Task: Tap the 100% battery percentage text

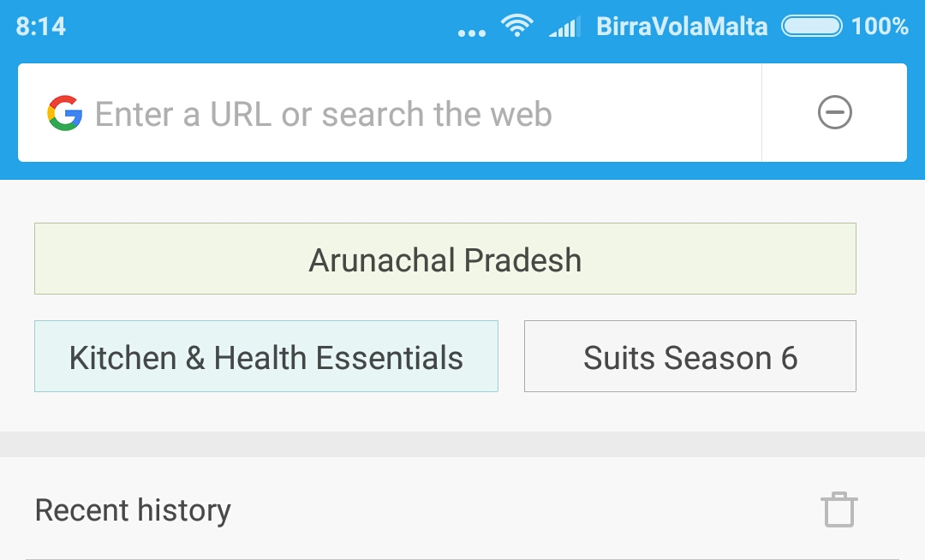Action: pyautogui.click(x=880, y=27)
